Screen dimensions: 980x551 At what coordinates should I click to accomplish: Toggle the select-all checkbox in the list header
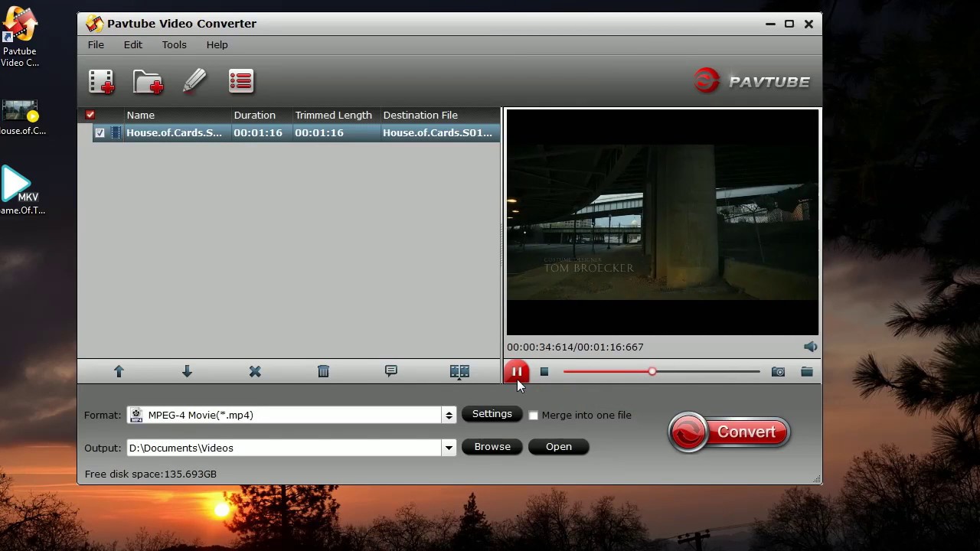90,115
